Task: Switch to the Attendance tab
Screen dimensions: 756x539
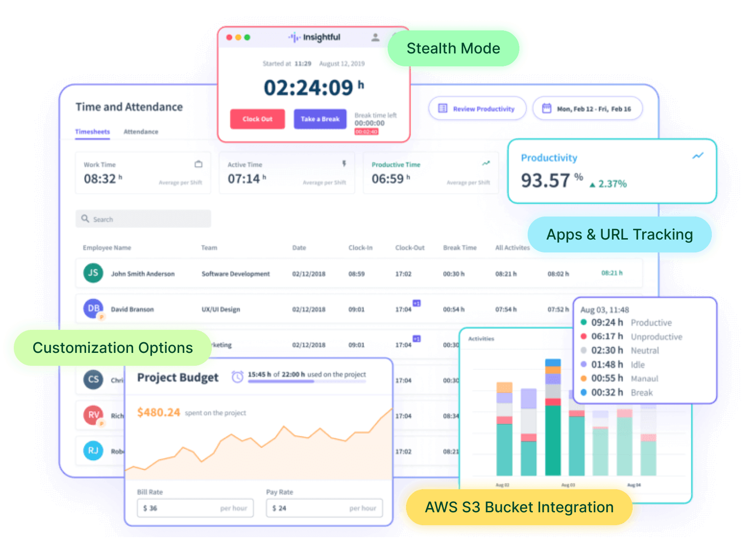Action: [x=141, y=132]
